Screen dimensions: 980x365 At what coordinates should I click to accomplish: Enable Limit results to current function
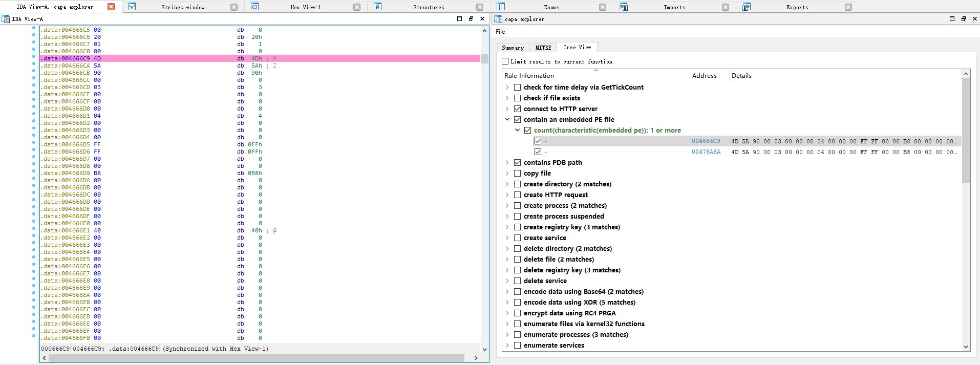[x=505, y=61]
